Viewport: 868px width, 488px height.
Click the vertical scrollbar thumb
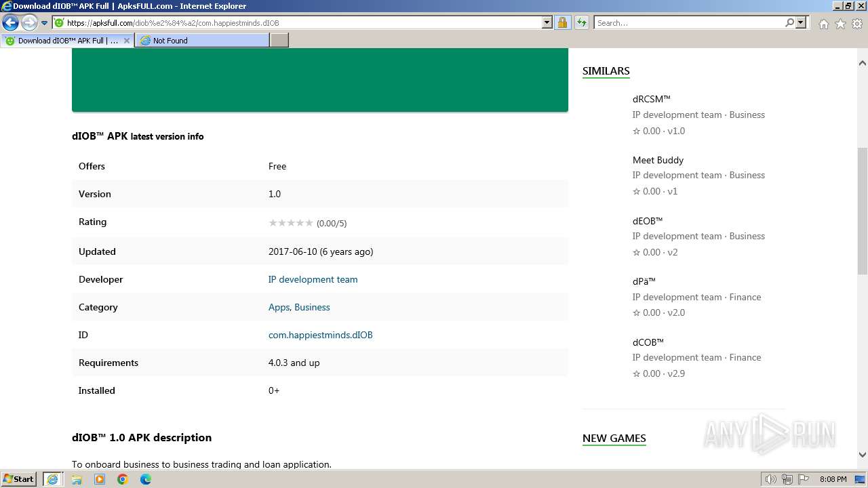coord(863,211)
